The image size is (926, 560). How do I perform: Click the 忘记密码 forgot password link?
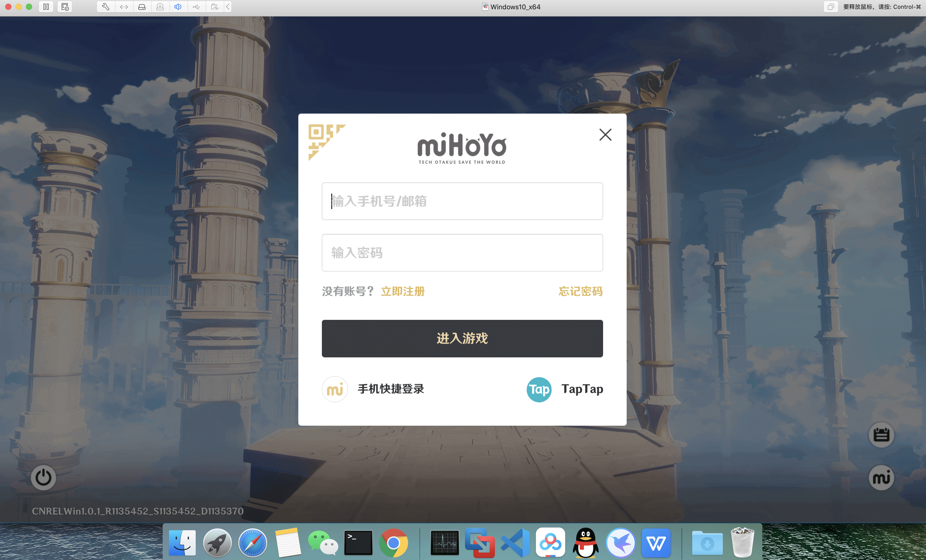tap(580, 291)
